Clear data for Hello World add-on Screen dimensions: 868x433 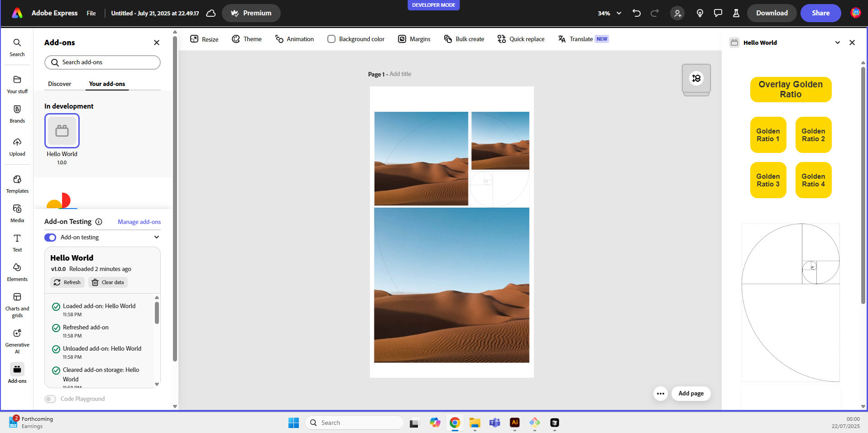pos(108,282)
